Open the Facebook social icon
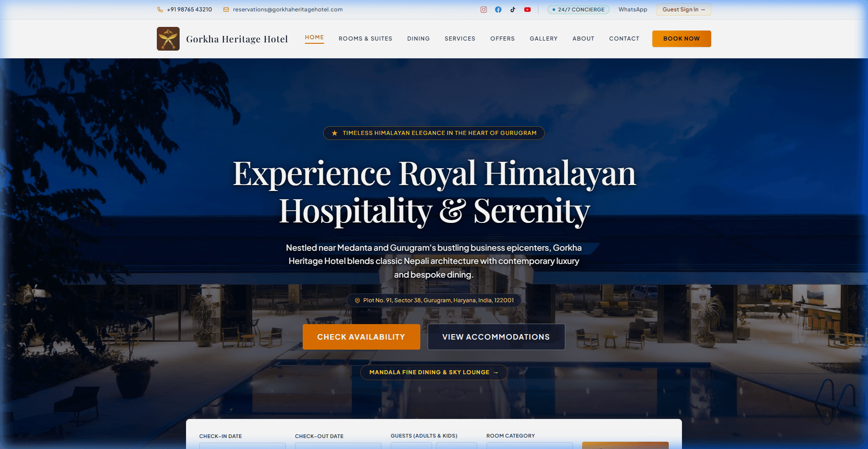The height and width of the screenshot is (449, 868). coord(498,10)
